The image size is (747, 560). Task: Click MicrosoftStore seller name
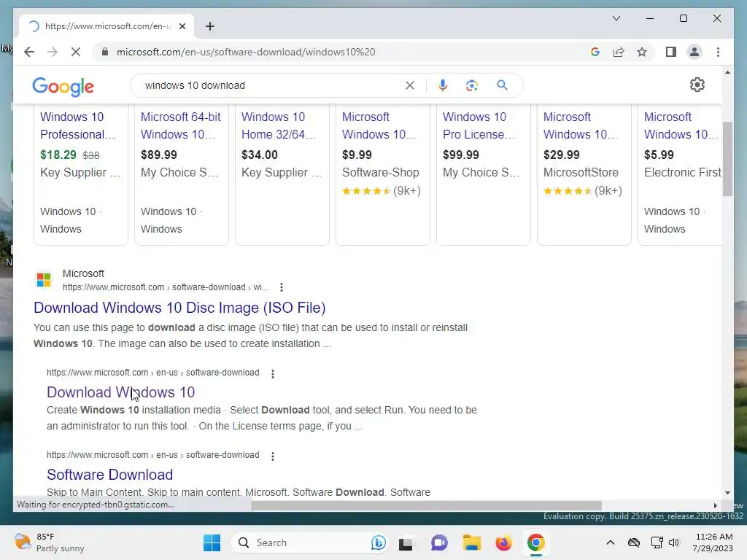click(x=581, y=172)
